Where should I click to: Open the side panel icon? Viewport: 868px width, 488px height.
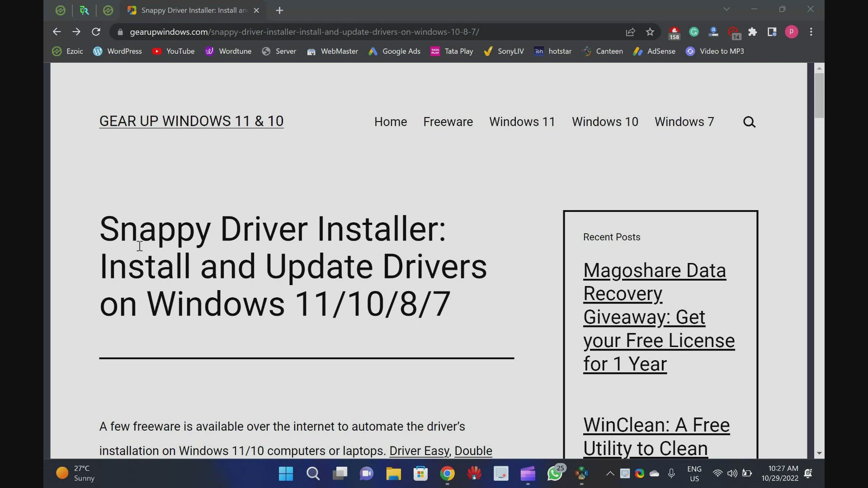[x=772, y=32]
